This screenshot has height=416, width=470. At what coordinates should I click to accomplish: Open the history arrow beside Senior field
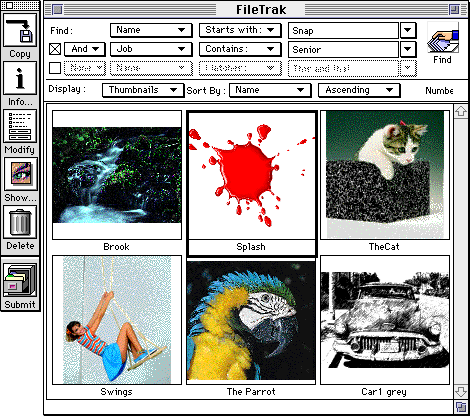[x=408, y=49]
